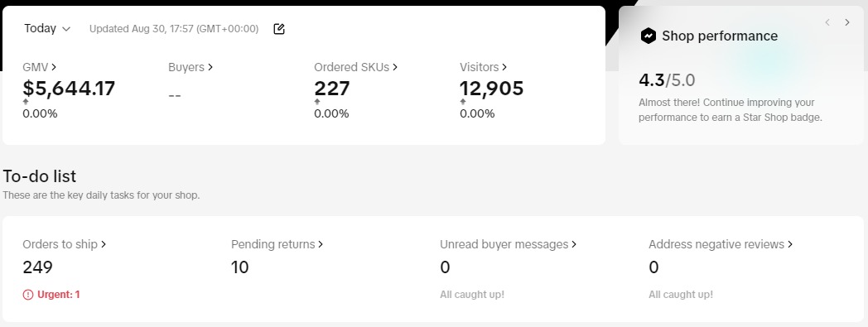Screen dimensions: 868x327
Task: Click the 4.3/5.0 shop performance score
Action: tap(667, 80)
